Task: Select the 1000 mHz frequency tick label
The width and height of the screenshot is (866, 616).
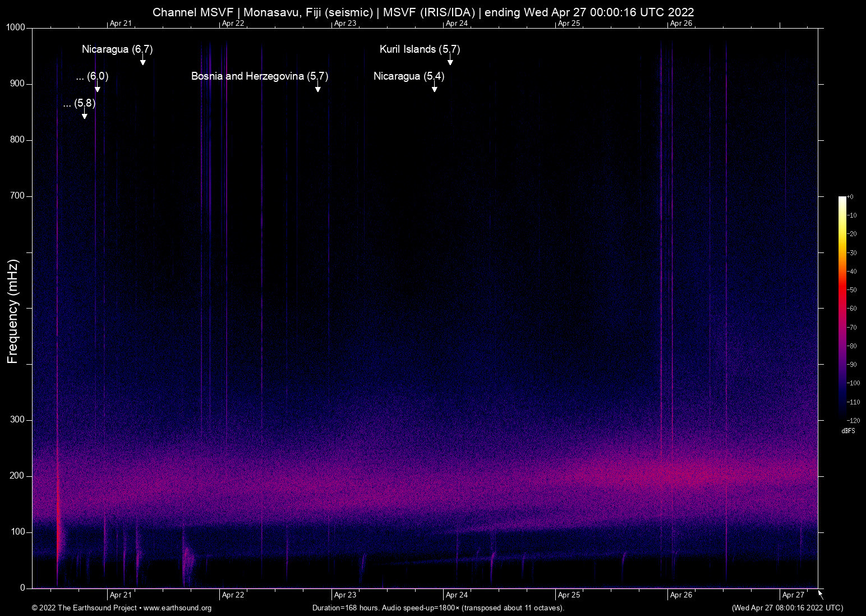Action: (x=16, y=27)
